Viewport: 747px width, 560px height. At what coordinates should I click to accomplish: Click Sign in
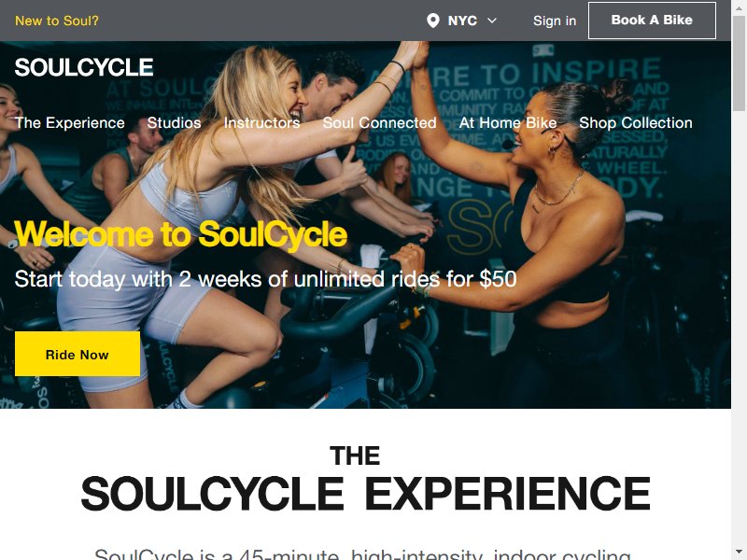(x=555, y=21)
